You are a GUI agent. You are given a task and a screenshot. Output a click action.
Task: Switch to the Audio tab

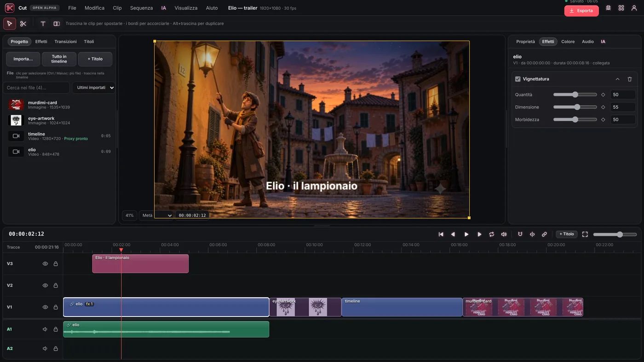587,41
